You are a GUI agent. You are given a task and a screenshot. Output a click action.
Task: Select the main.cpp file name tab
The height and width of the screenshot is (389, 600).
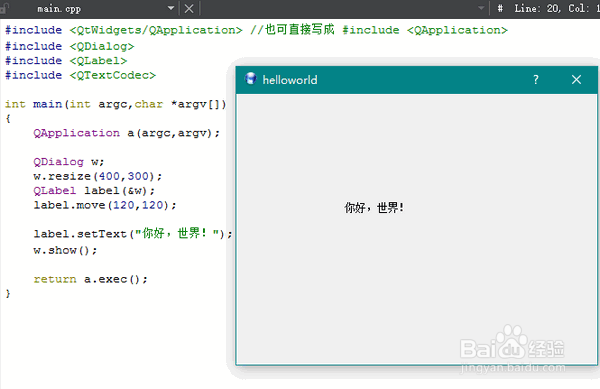pos(59,8)
